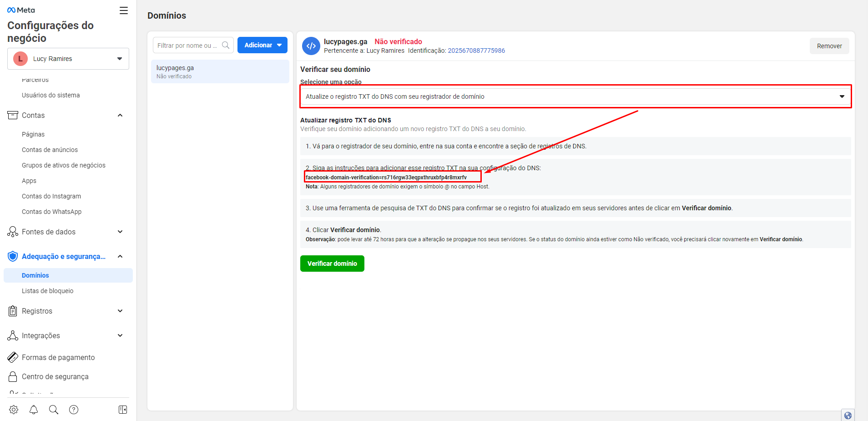Open Centro de segurança
The height and width of the screenshot is (421, 868).
(x=55, y=376)
